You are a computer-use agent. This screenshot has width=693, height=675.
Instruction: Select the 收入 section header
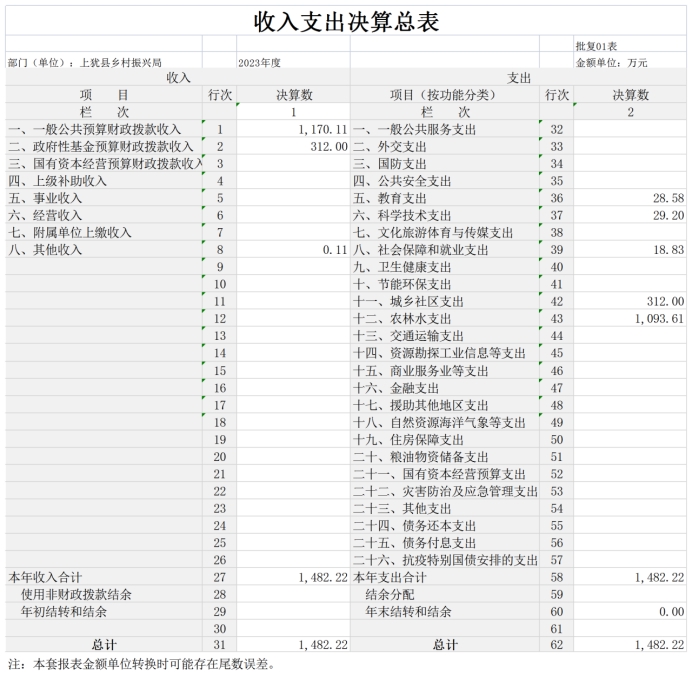[178, 78]
